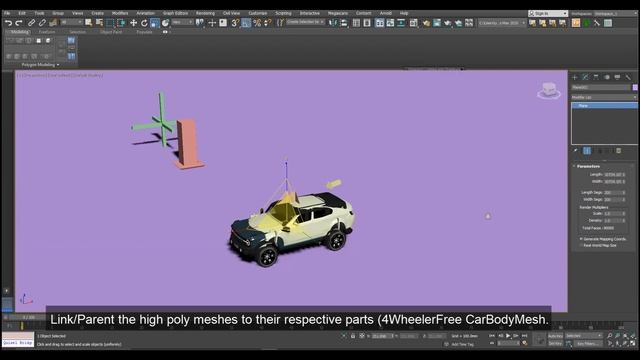Click the Length value field

(x=614, y=174)
